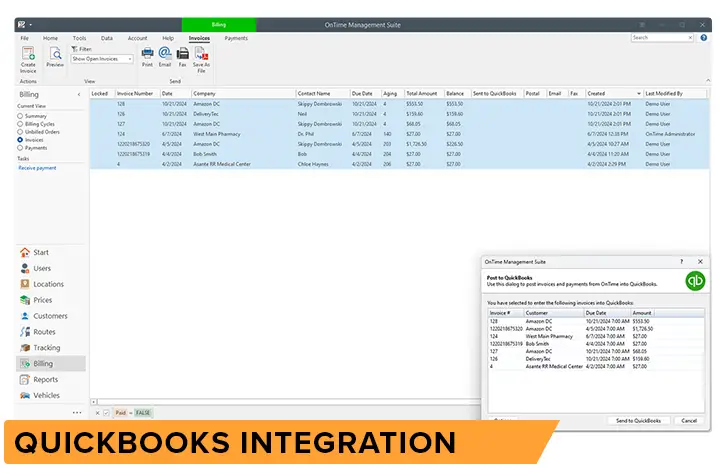720x468 pixels.
Task: Click the Filter funnel icon
Action: click(74, 49)
